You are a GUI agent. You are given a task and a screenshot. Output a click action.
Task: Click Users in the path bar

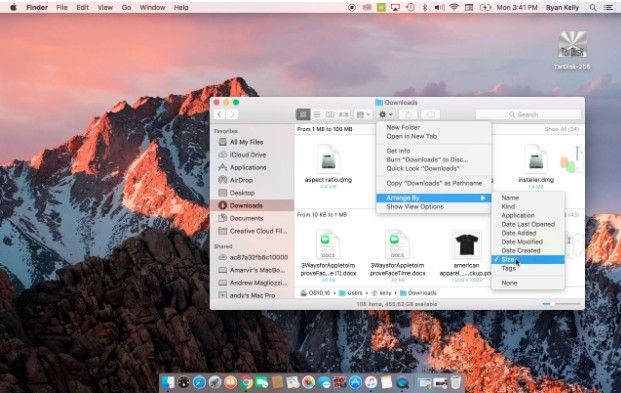(351, 293)
